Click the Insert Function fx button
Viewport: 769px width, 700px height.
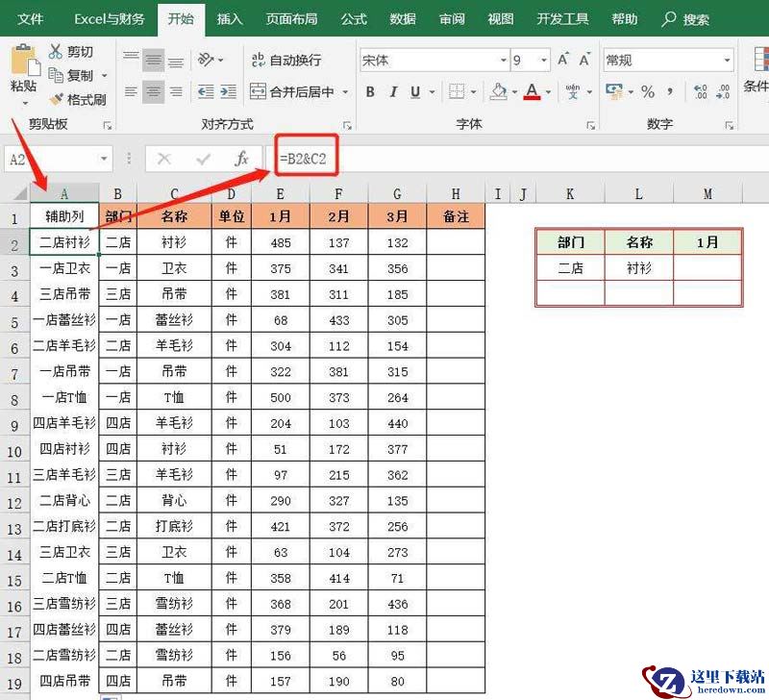click(242, 159)
